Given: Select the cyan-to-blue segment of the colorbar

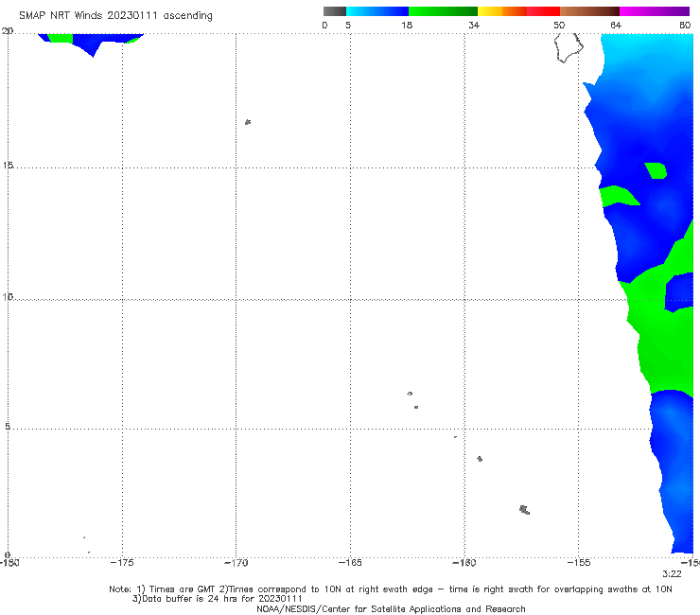Looking at the screenshot, I should pos(377,11).
